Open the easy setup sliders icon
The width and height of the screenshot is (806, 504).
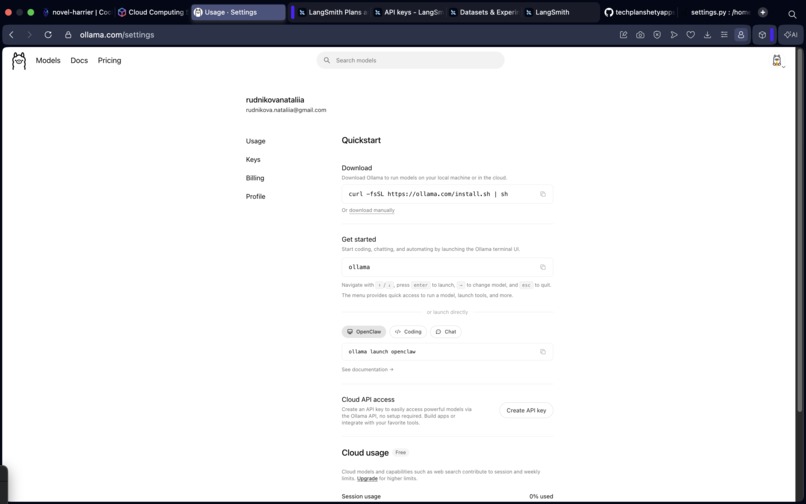(724, 35)
